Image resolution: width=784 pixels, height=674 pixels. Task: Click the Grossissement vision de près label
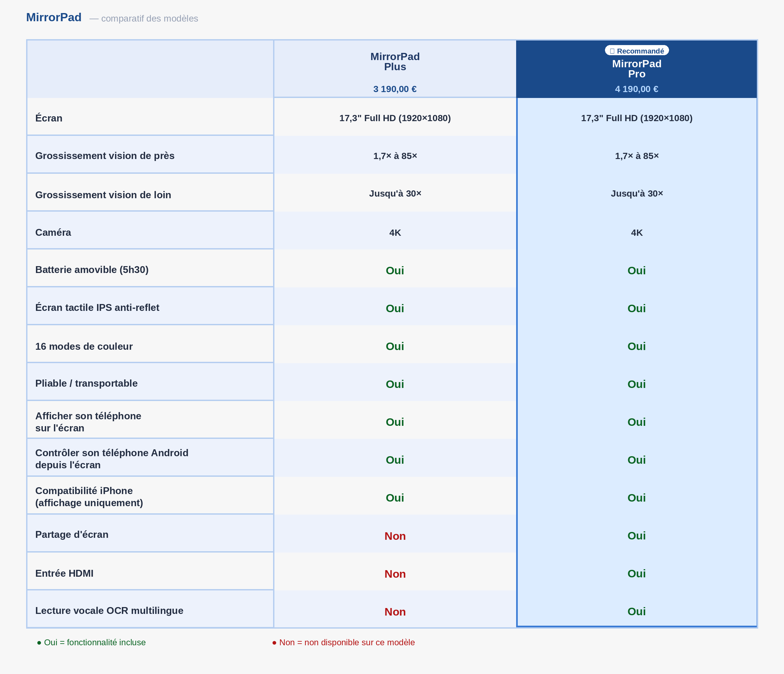coord(105,156)
